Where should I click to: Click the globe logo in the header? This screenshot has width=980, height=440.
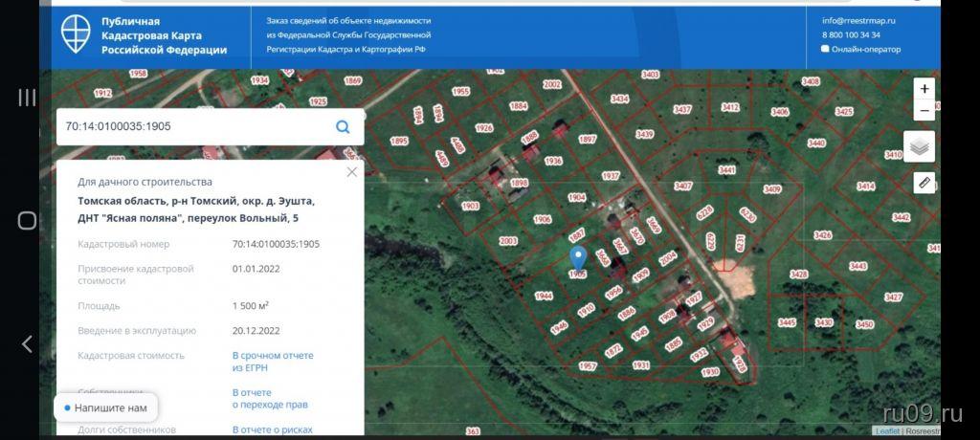coord(77,34)
